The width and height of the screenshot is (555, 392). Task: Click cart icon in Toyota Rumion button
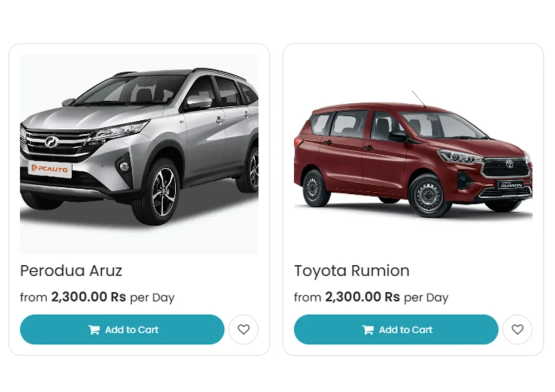(368, 330)
